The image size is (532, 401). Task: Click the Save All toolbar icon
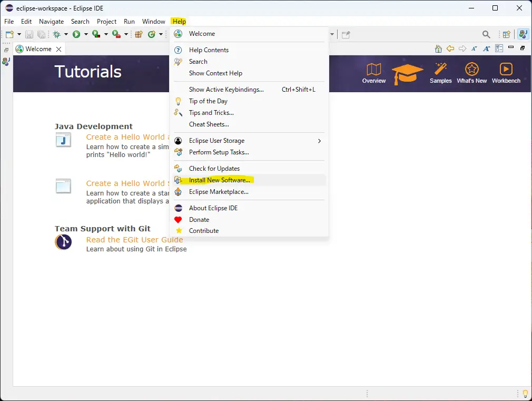pyautogui.click(x=41, y=34)
